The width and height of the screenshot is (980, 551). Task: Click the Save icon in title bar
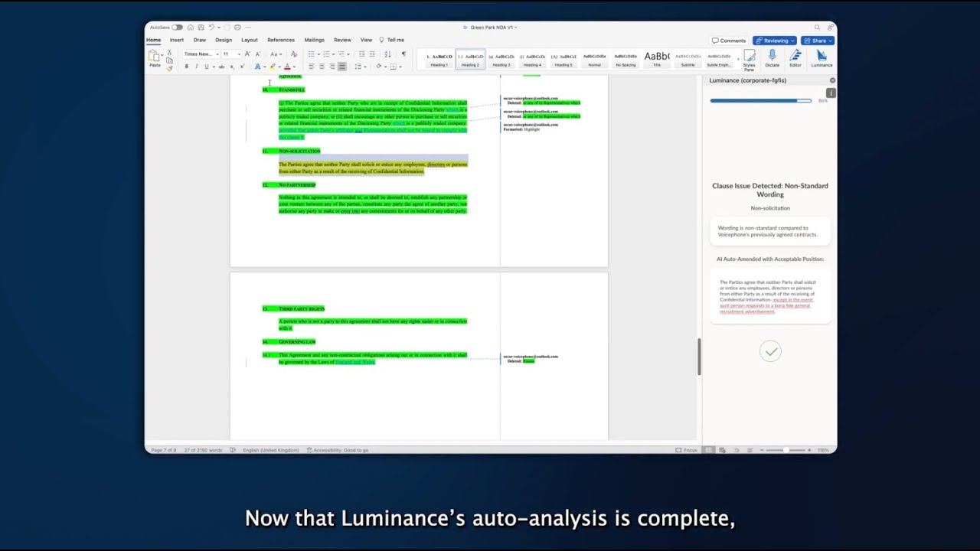tap(201, 28)
